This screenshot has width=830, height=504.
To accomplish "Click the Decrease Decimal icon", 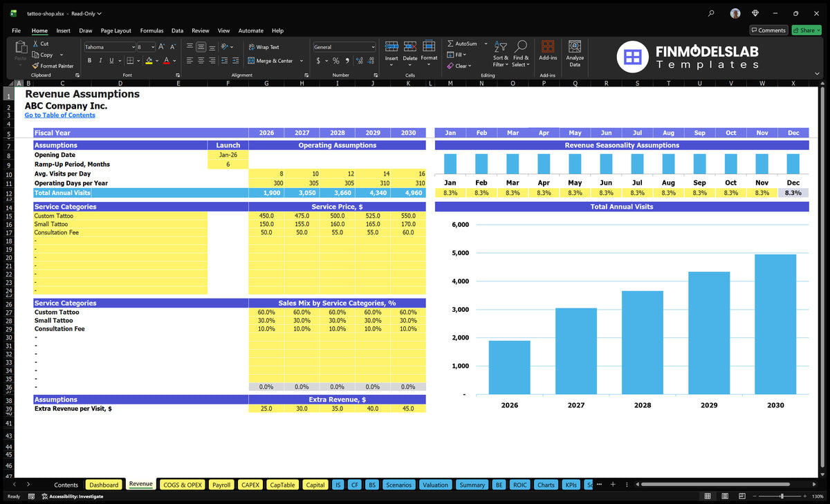I will [369, 61].
